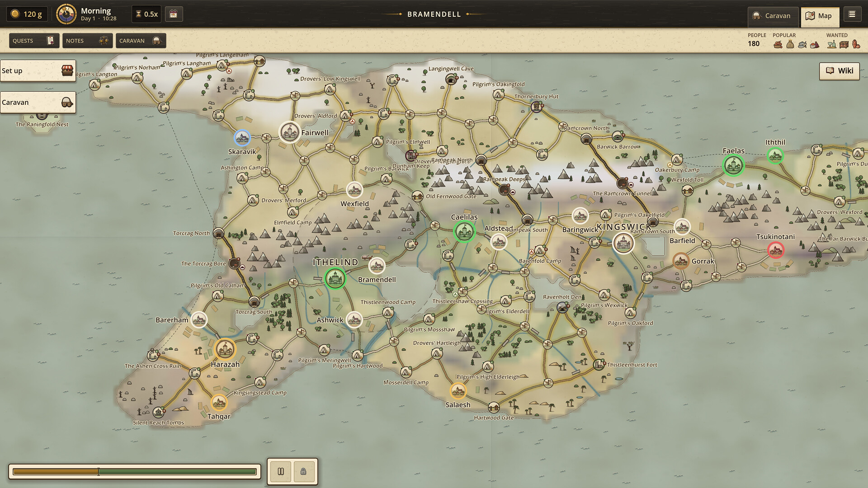Select the Kingswick capital marker

(x=623, y=244)
